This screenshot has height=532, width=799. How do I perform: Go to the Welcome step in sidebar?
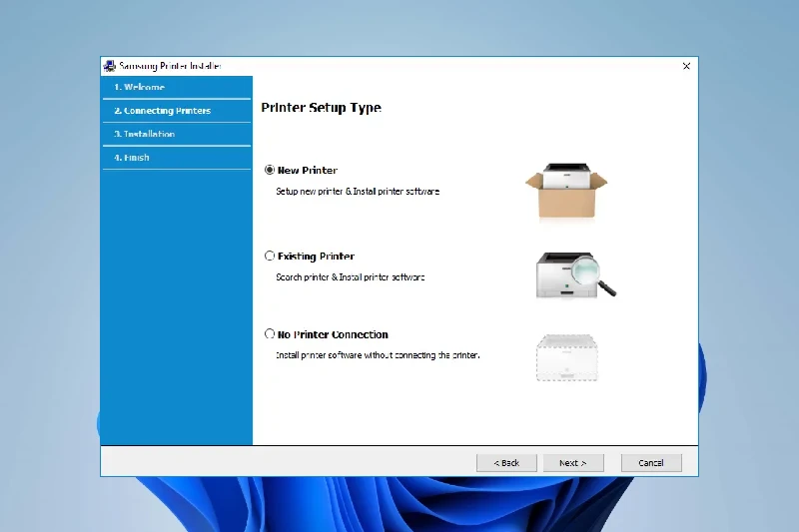(139, 88)
